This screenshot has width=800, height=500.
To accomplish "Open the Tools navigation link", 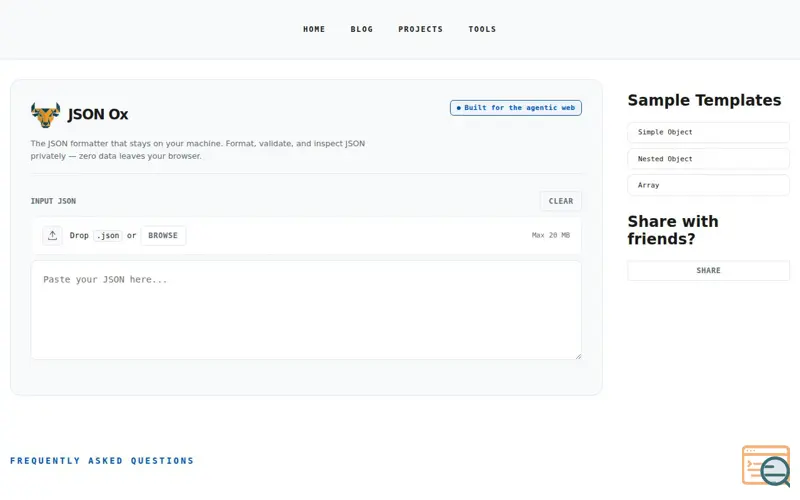I will tap(482, 29).
